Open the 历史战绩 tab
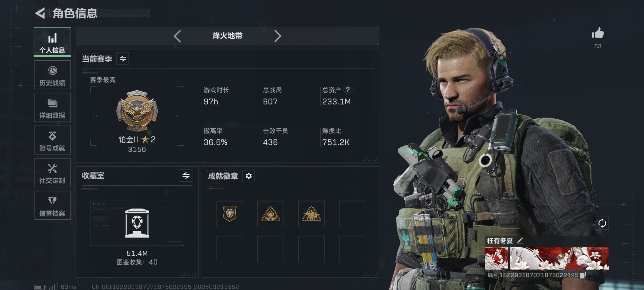Viewport: 644px width, 290px height. 52,75
